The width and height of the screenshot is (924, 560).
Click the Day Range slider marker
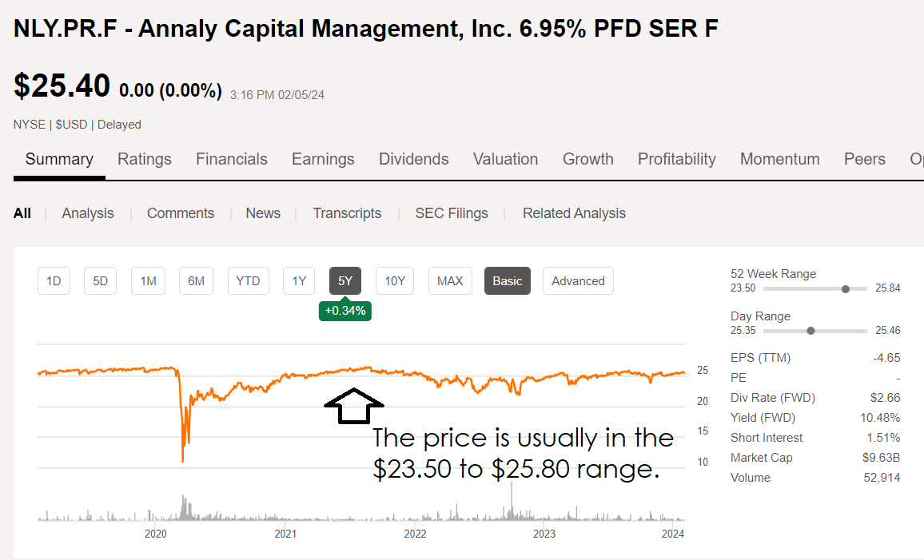811,331
